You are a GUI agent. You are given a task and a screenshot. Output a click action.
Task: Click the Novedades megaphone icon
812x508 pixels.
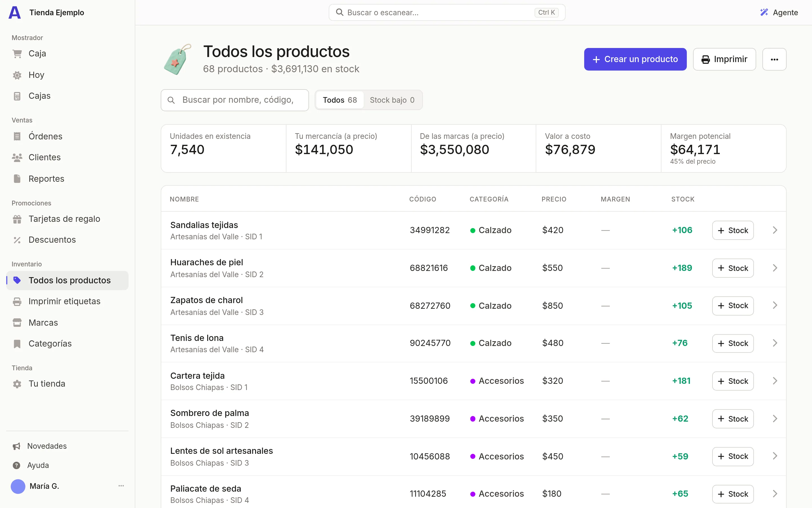(x=16, y=446)
